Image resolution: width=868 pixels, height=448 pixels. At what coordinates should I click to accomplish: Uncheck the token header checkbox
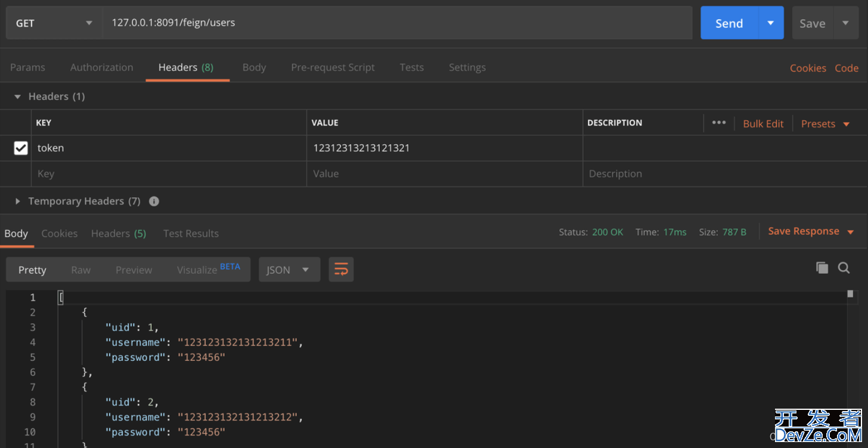coord(21,148)
